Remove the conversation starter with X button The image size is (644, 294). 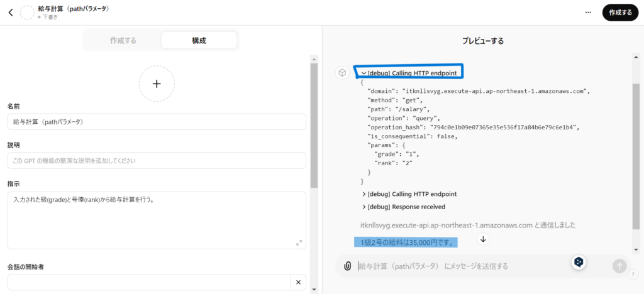coord(298,282)
